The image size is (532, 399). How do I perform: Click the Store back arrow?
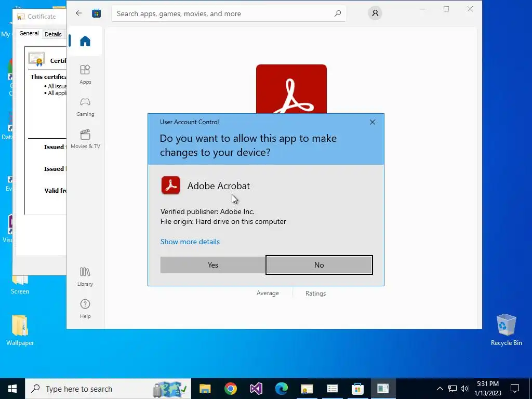tap(79, 13)
